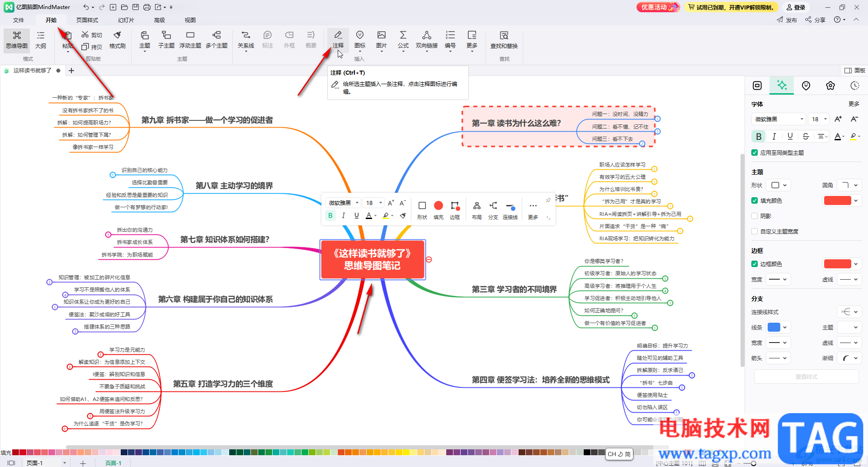Toggle Strikethrough in right font panel
This screenshot has width=868, height=467.
806,136
